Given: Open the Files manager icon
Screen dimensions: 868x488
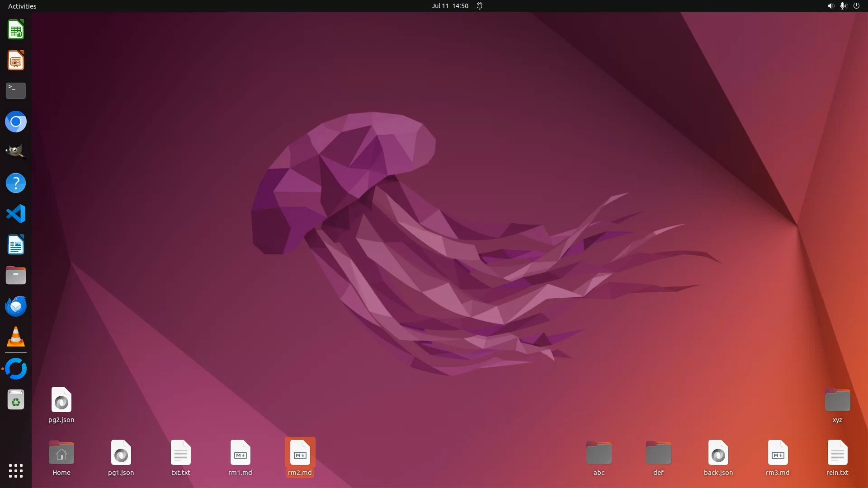Looking at the screenshot, I should click(16, 275).
